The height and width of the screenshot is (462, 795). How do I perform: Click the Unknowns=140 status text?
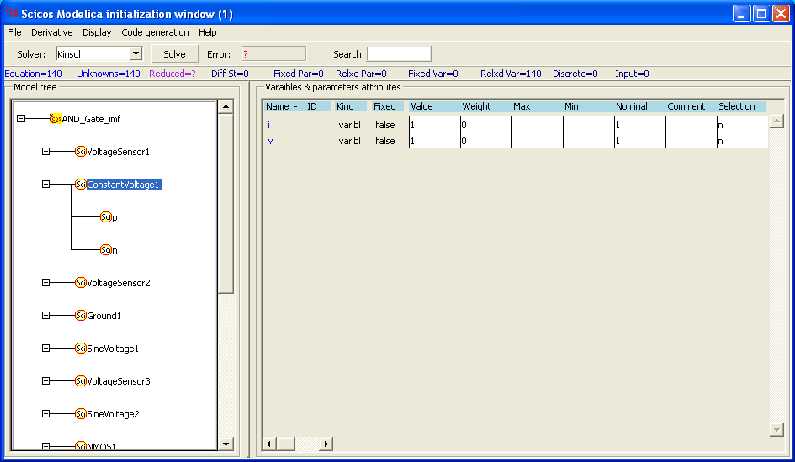tap(109, 74)
